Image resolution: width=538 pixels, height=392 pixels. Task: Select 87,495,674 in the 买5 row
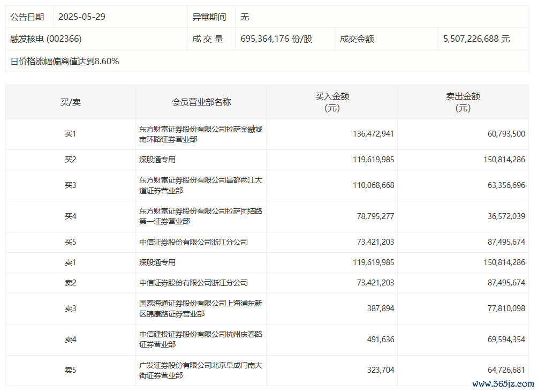[x=506, y=242]
